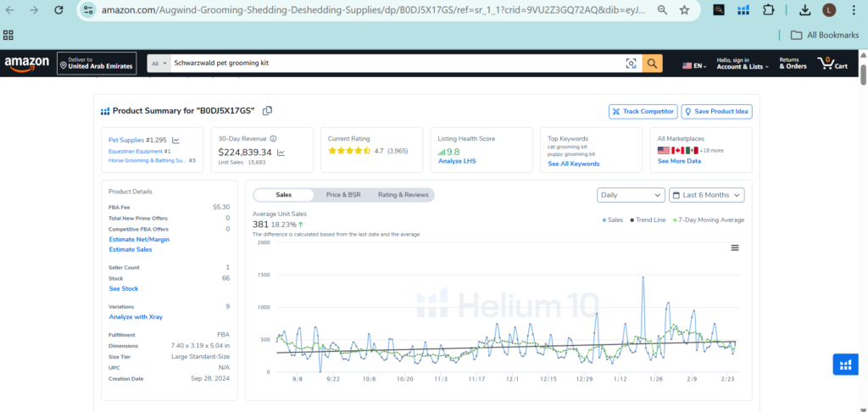Open the floating Helium 10 widget button
868x412 pixels.
coord(844,364)
